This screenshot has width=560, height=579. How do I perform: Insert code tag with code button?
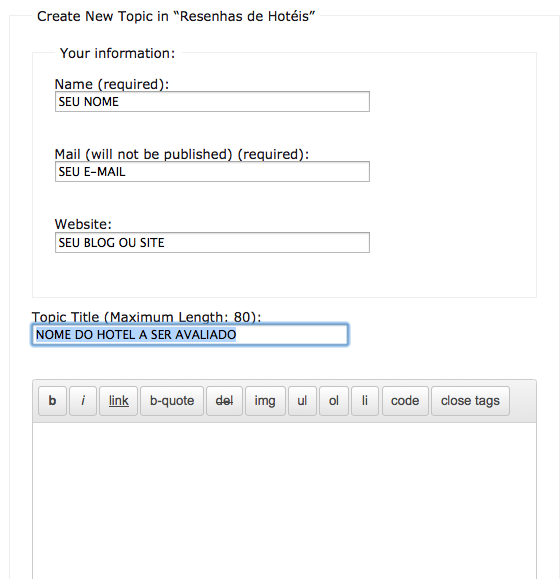tap(405, 401)
